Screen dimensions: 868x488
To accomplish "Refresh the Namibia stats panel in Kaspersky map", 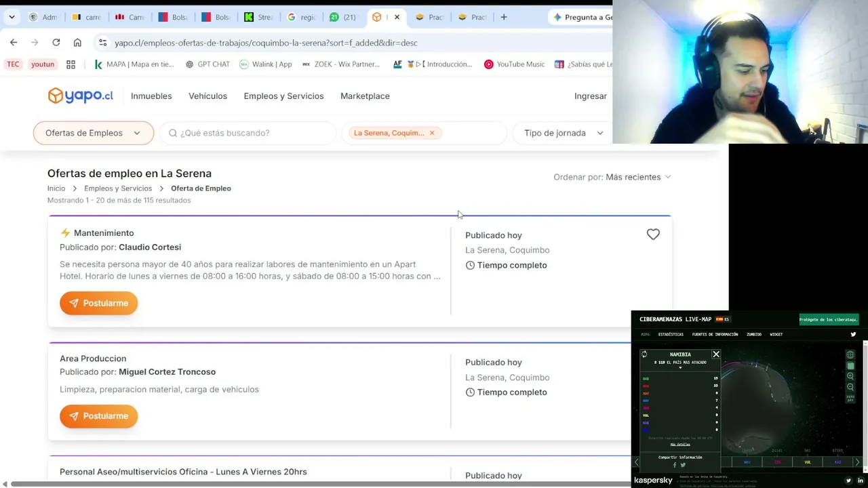I will [644, 354].
